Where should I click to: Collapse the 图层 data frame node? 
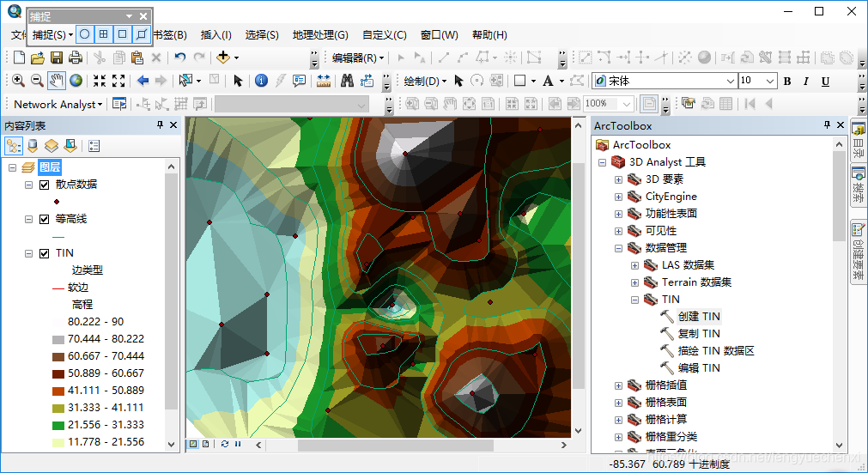(12, 167)
